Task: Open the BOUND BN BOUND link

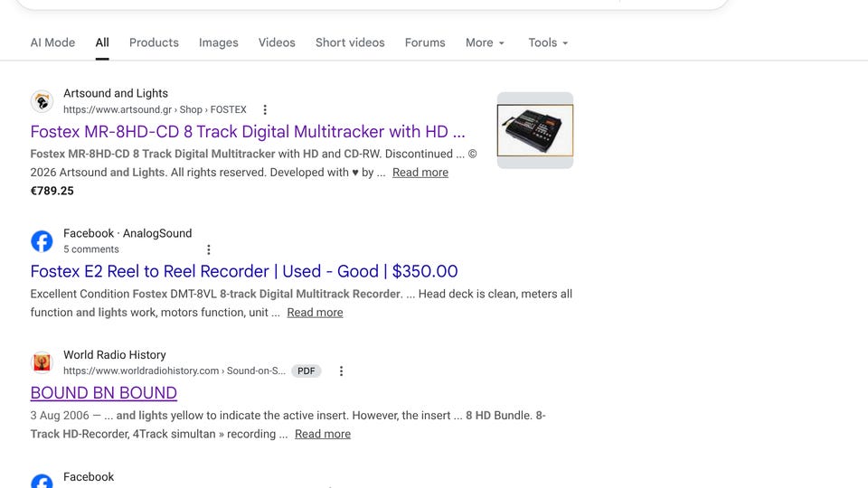Action: pos(103,393)
